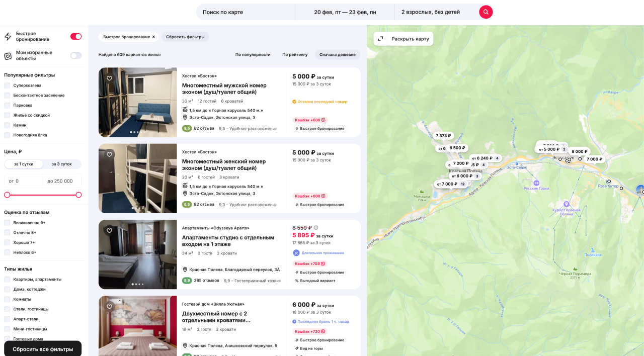
Task: Click the expand icon on Раскрыть карту
Action: tap(381, 39)
